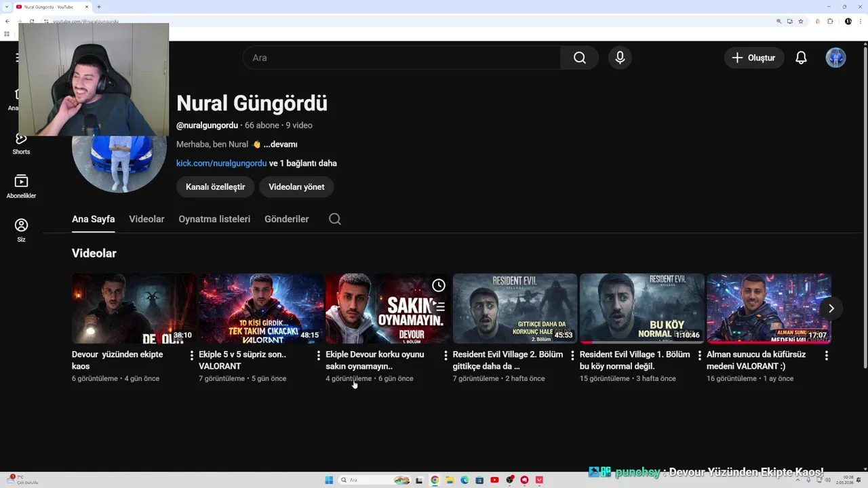Switch to the Gönderiler tab
Viewport: 868px width, 488px height.
pyautogui.click(x=286, y=219)
